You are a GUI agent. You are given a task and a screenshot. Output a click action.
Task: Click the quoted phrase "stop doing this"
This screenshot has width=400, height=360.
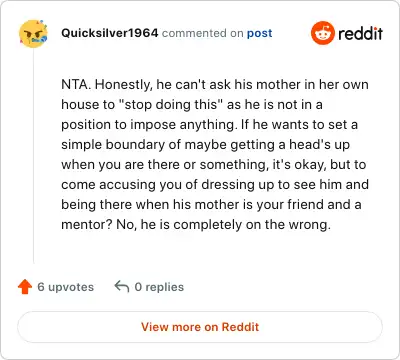pos(171,105)
